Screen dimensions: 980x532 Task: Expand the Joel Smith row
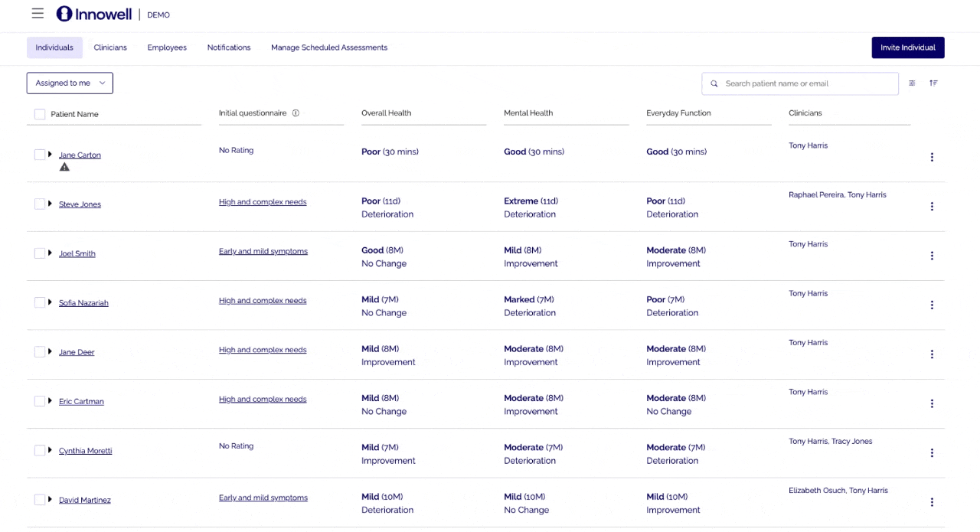point(51,253)
